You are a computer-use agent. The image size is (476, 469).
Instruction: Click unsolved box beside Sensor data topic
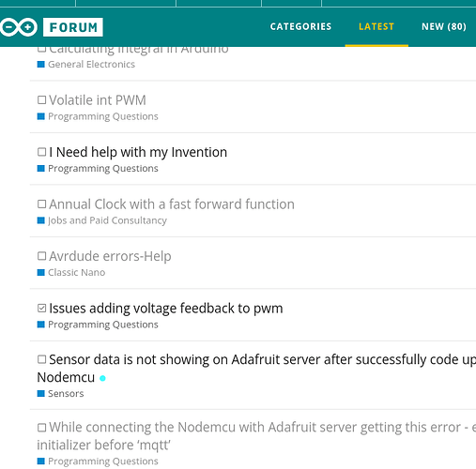41,359
